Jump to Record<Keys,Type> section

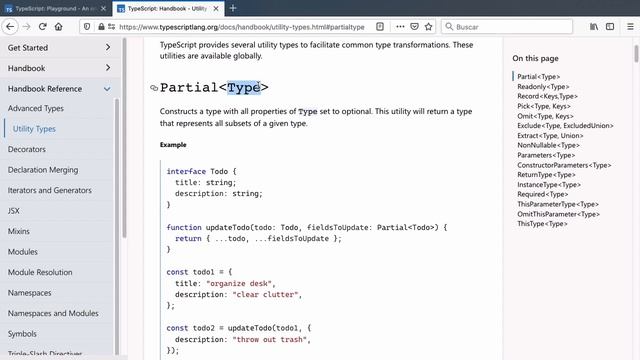point(547,96)
